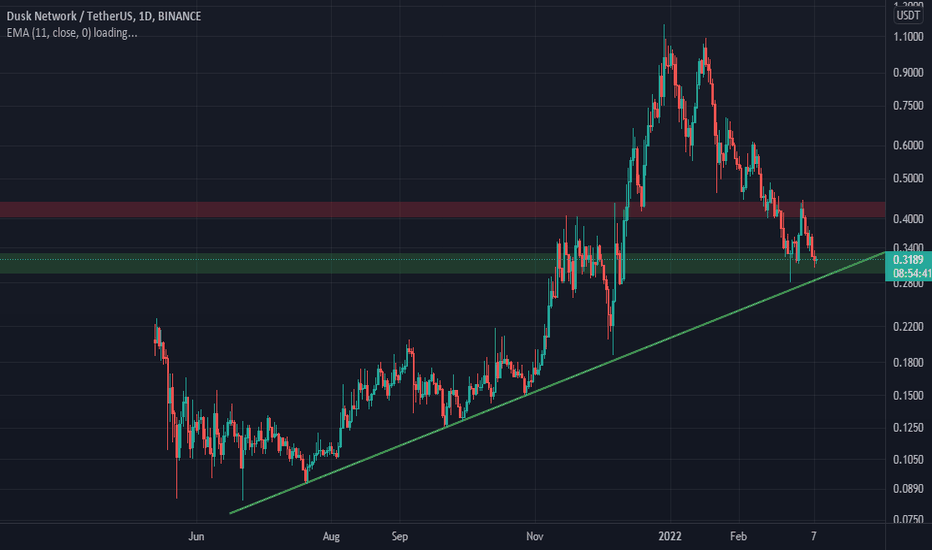The width and height of the screenshot is (932, 550).
Task: Click the Aug date label on time axis
Action: tap(331, 536)
